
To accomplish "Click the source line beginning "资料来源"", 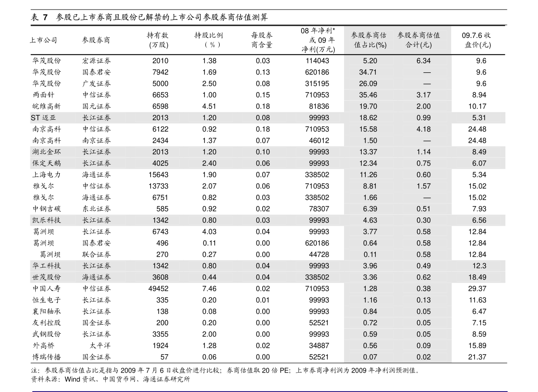I will (x=110, y=379).
